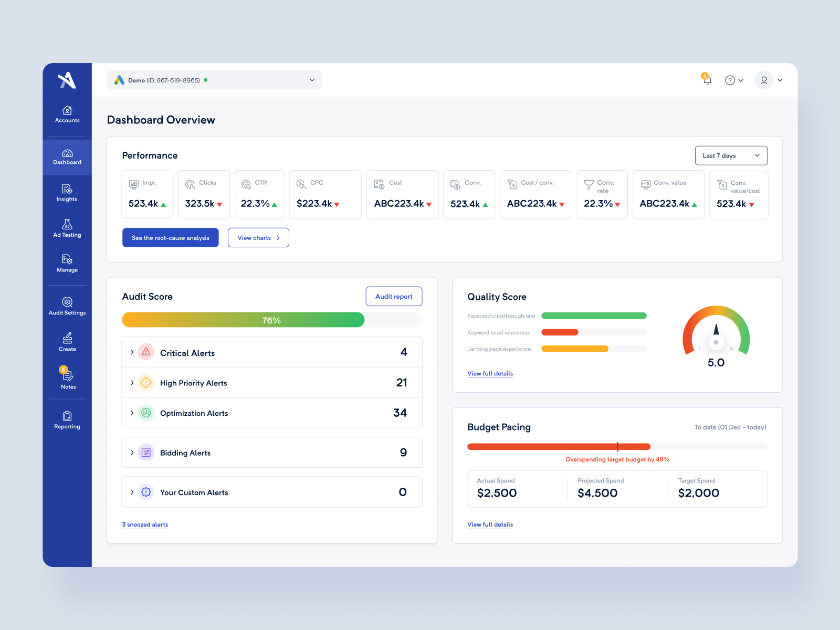The height and width of the screenshot is (630, 840).
Task: Open the Demo account selector
Action: (214, 80)
